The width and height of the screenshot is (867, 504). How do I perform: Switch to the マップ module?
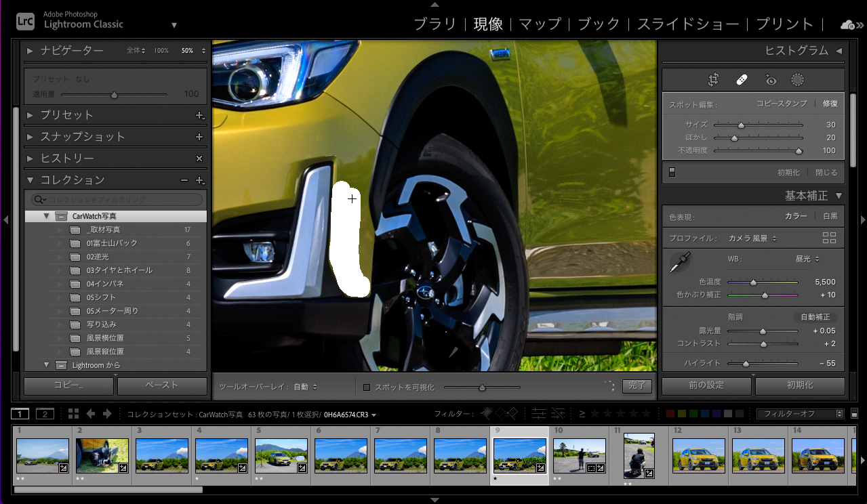(x=540, y=24)
